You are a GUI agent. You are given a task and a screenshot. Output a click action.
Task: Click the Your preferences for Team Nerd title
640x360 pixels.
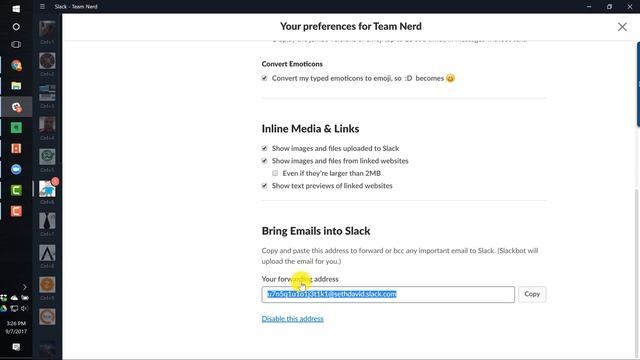pyautogui.click(x=351, y=27)
